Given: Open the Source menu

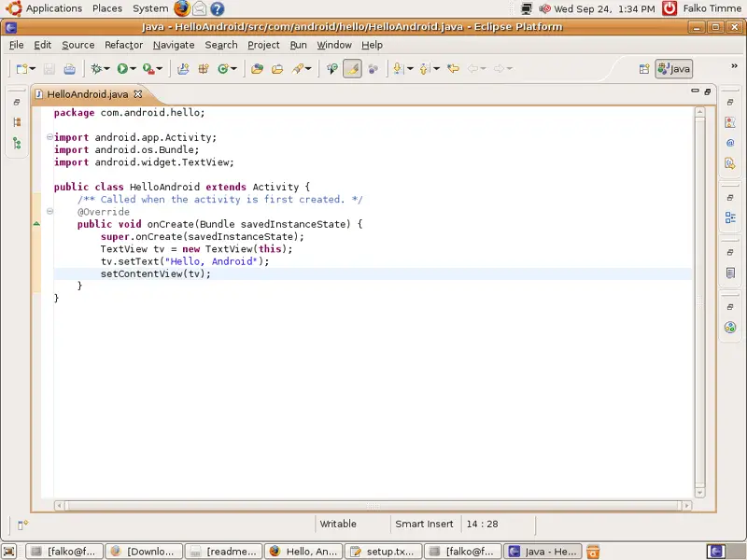Looking at the screenshot, I should [78, 45].
